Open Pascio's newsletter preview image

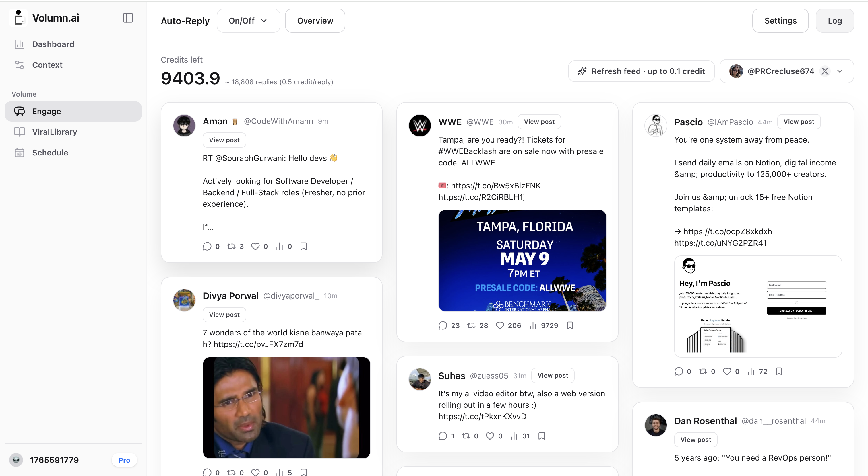pos(758,306)
